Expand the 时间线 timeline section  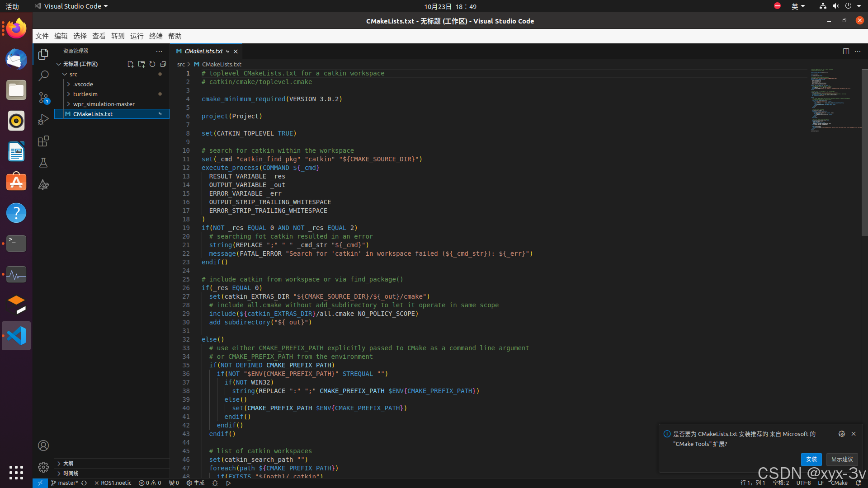pyautogui.click(x=112, y=473)
